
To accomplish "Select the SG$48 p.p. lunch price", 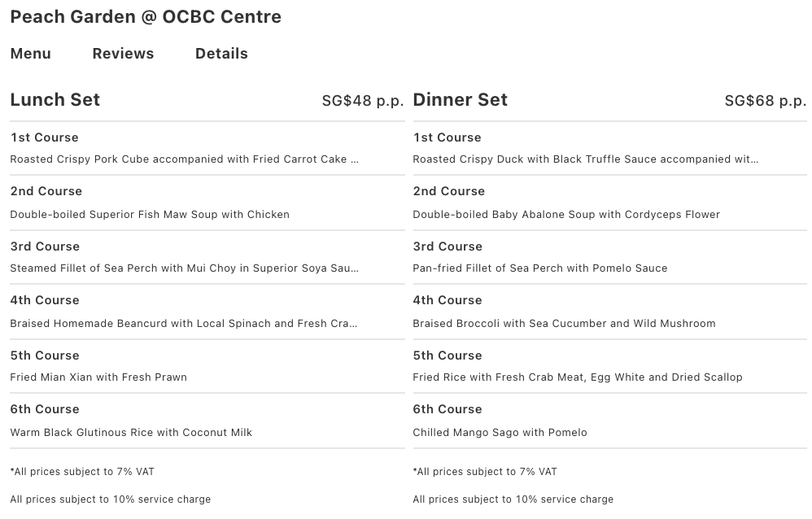I will pyautogui.click(x=363, y=101).
